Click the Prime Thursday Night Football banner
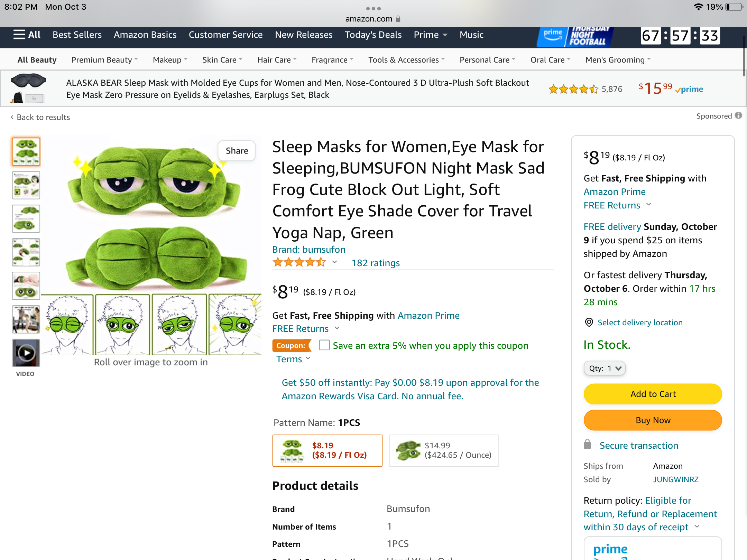747x560 pixels. pyautogui.click(x=574, y=36)
